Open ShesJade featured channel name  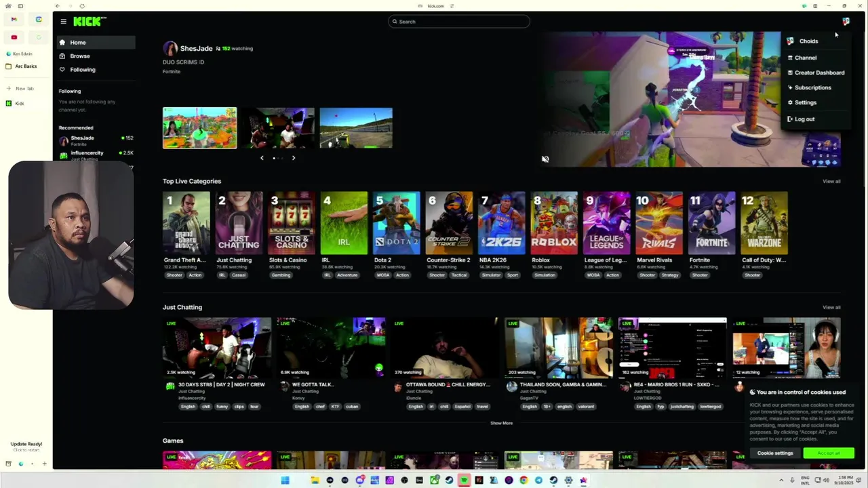pyautogui.click(x=197, y=48)
